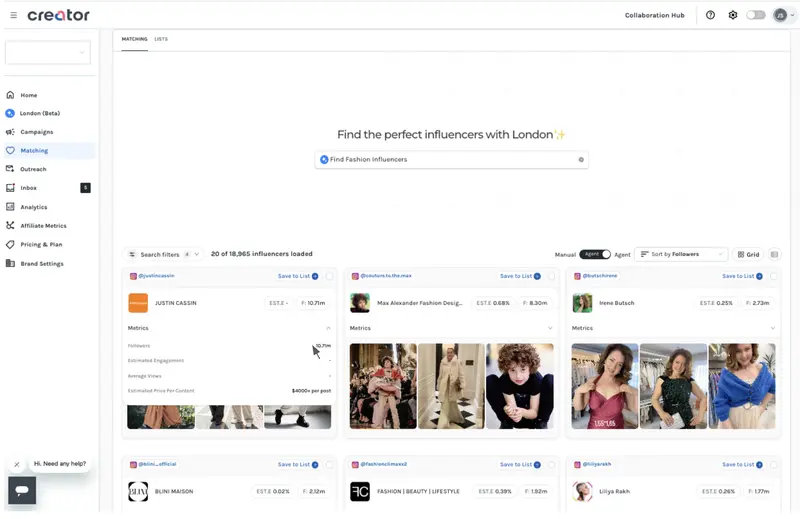
Task: Open the chat widget button
Action: click(22, 490)
